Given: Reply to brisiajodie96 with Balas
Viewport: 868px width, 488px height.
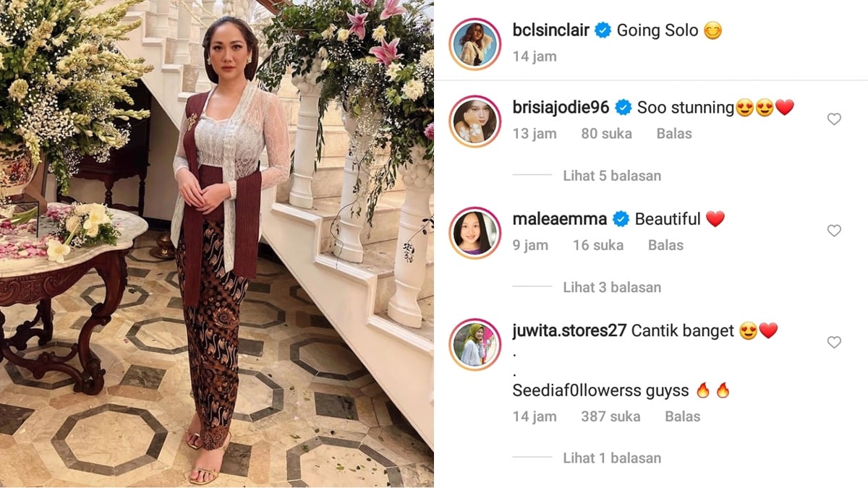Looking at the screenshot, I should point(674,134).
